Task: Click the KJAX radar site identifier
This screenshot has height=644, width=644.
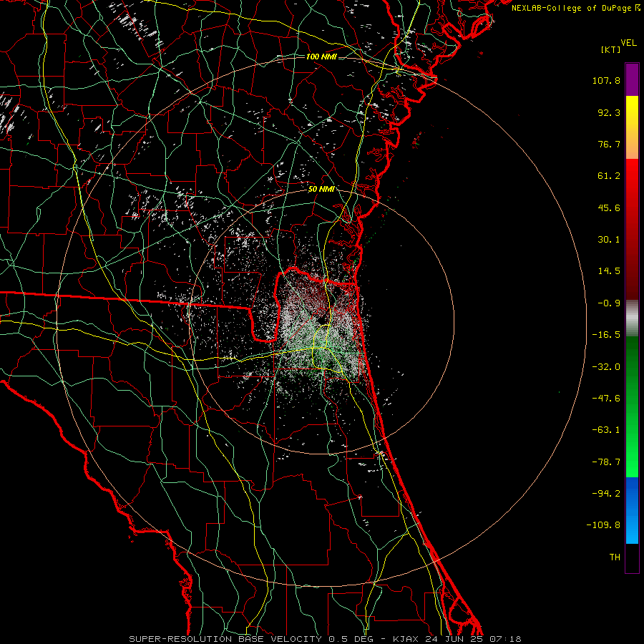Action: click(x=406, y=639)
